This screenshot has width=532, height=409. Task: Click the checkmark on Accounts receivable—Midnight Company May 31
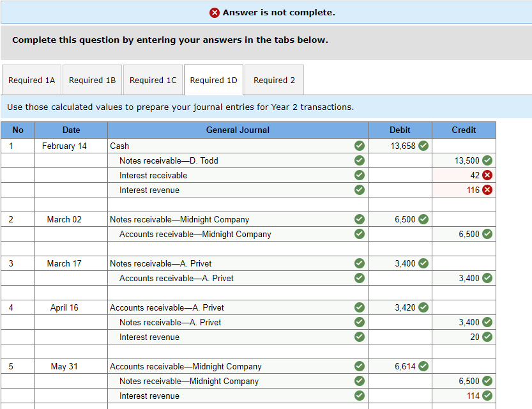tap(359, 366)
